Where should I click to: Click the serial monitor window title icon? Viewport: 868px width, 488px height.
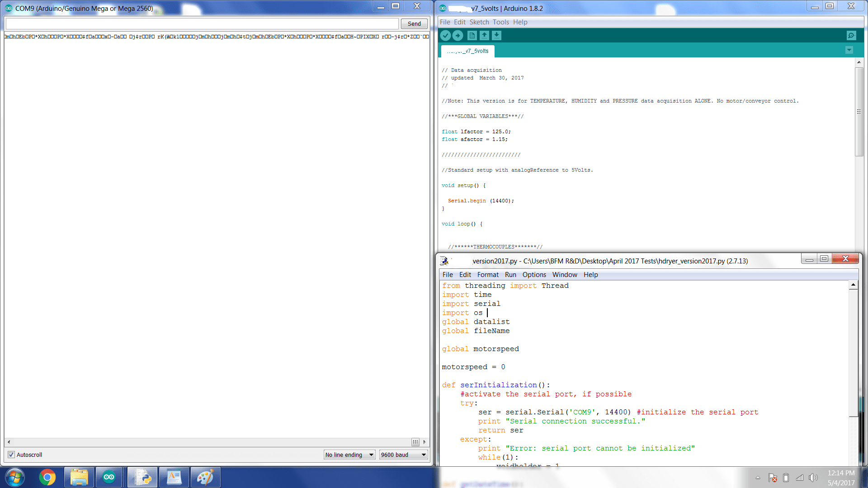(x=8, y=8)
